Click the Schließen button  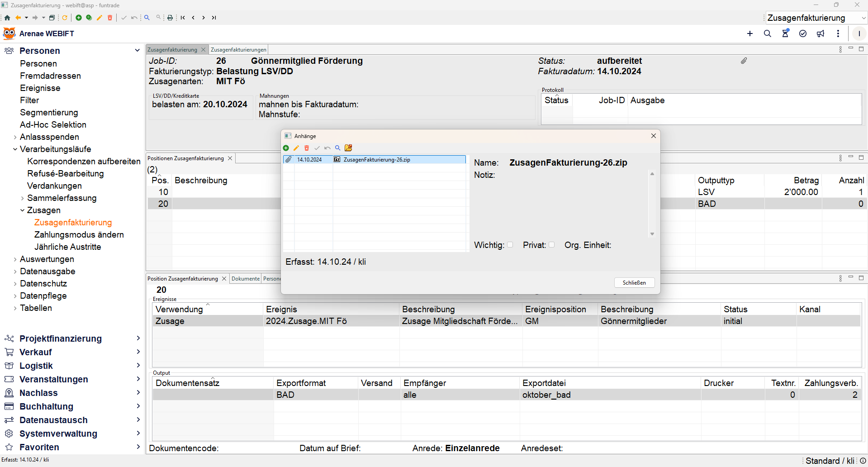point(634,283)
